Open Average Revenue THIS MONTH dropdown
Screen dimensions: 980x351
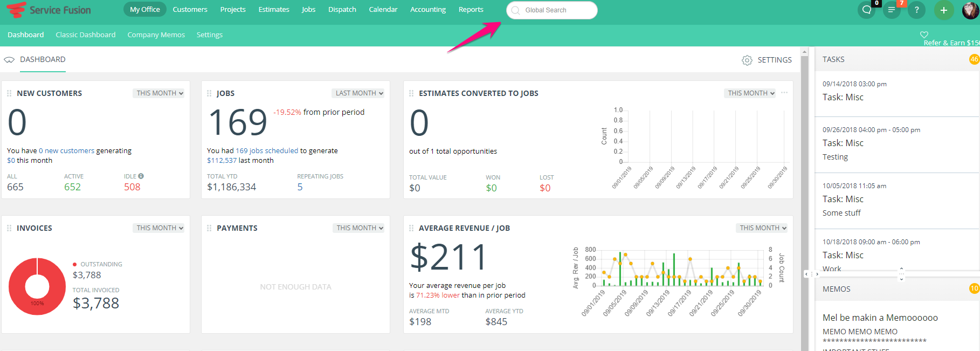pyautogui.click(x=762, y=228)
